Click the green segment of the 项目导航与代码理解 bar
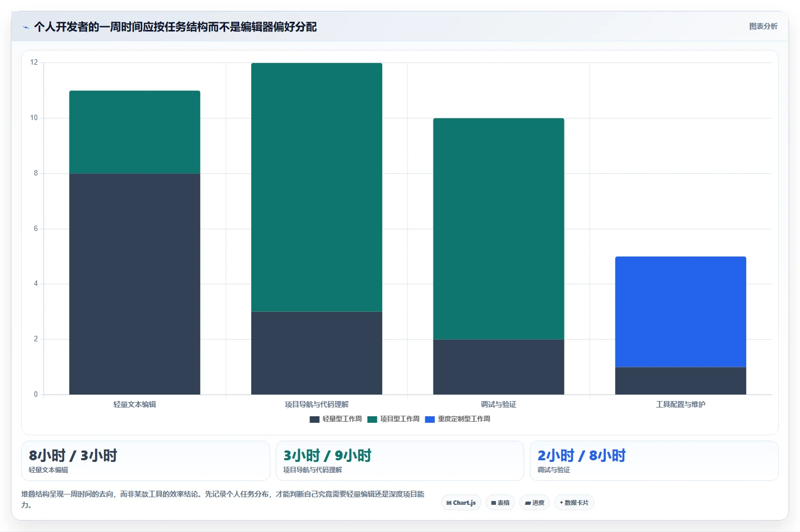This screenshot has height=532, width=800. tap(317, 187)
